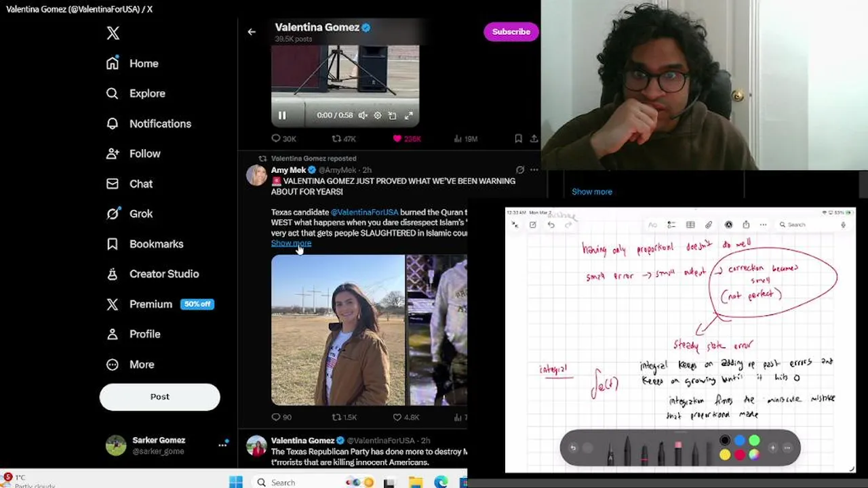Like Amy Mek's post with 4.8K likes

[406, 418]
